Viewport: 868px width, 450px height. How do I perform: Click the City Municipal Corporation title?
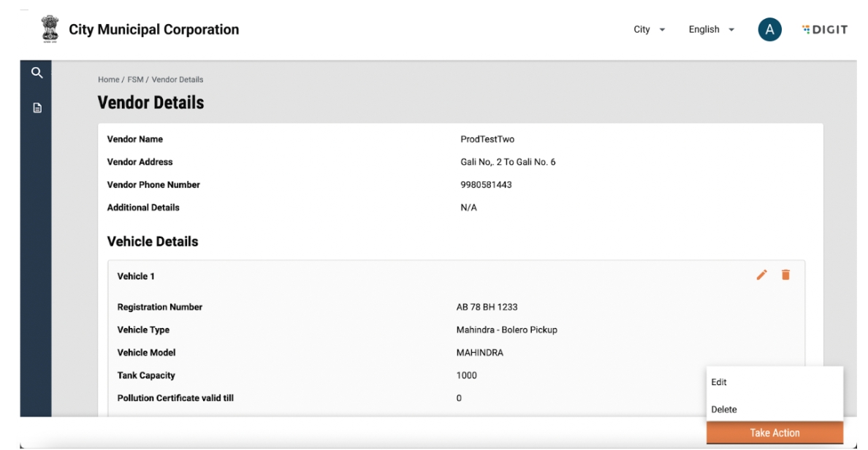153,30
